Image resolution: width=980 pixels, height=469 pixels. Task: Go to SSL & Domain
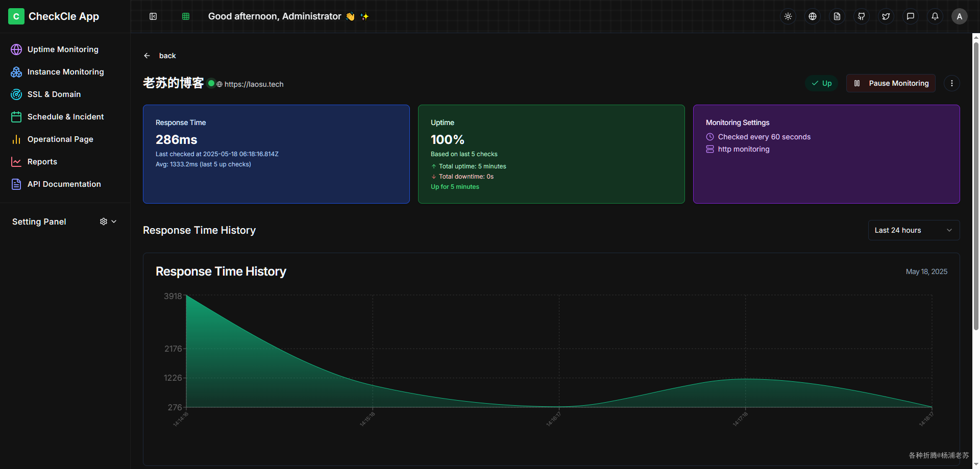pos(65,94)
